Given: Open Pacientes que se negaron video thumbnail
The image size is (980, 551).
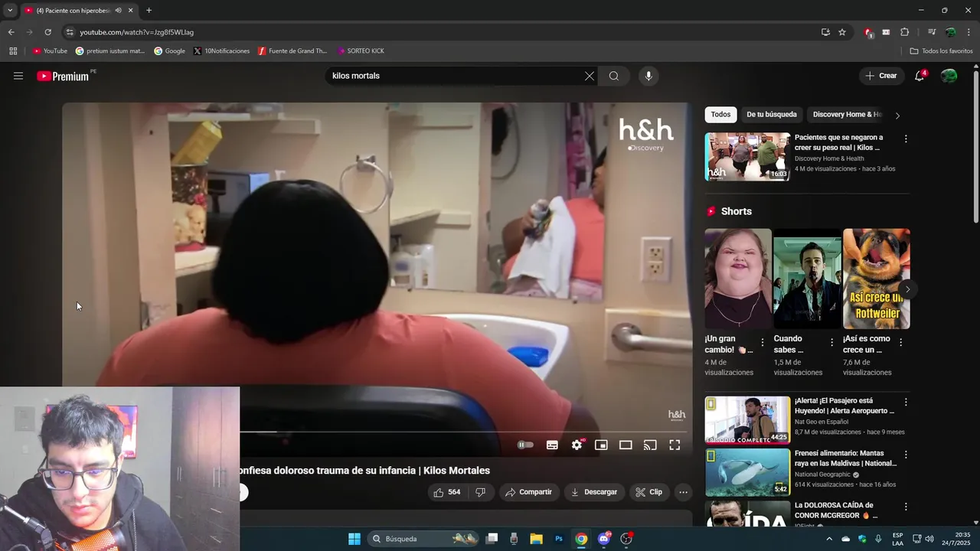Looking at the screenshot, I should click(747, 157).
